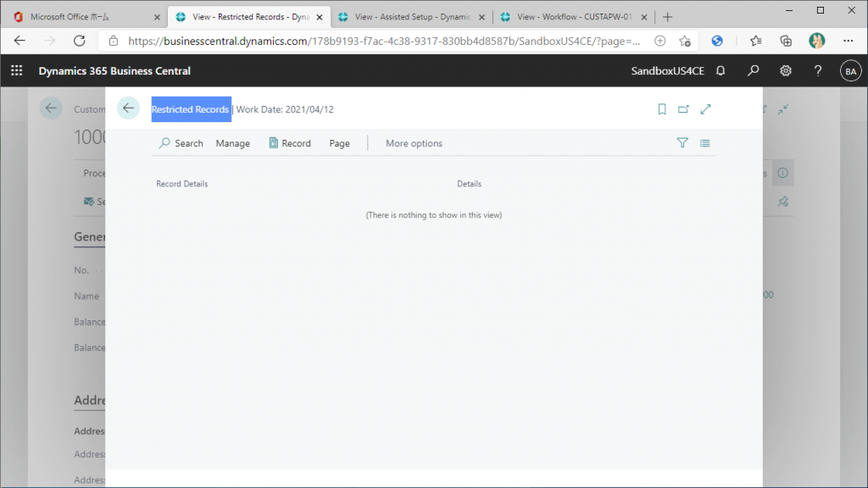Viewport: 868px width, 488px height.
Task: Click the SandboxUS4CE environment name
Action: pyautogui.click(x=668, y=71)
